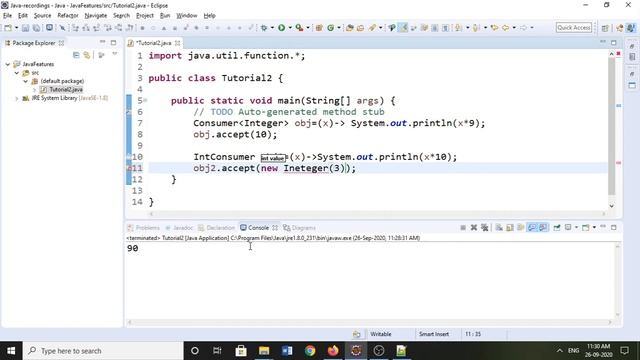Maximize the editor area
Viewport: 640px width, 360px height.
tap(613, 42)
